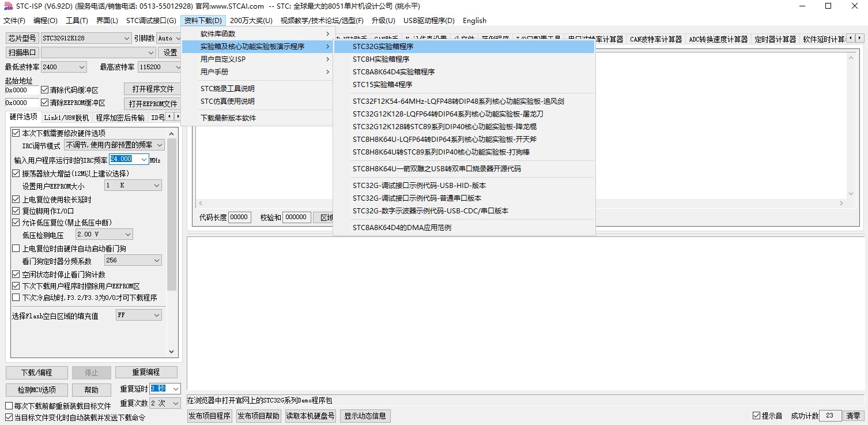This screenshot has height=425, width=868.
Task: Open the 扫描串口 port dropdown
Action: [x=98, y=52]
